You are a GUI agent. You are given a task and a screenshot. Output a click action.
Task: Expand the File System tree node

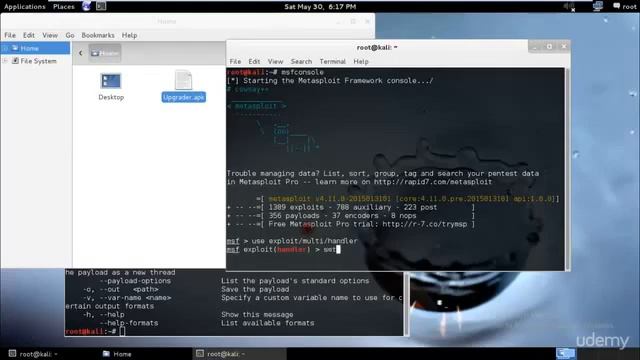point(5,61)
